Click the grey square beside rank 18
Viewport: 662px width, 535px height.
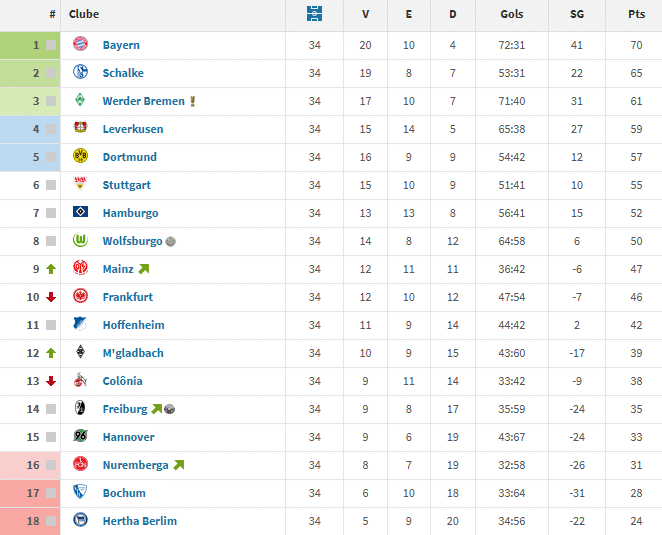50,521
